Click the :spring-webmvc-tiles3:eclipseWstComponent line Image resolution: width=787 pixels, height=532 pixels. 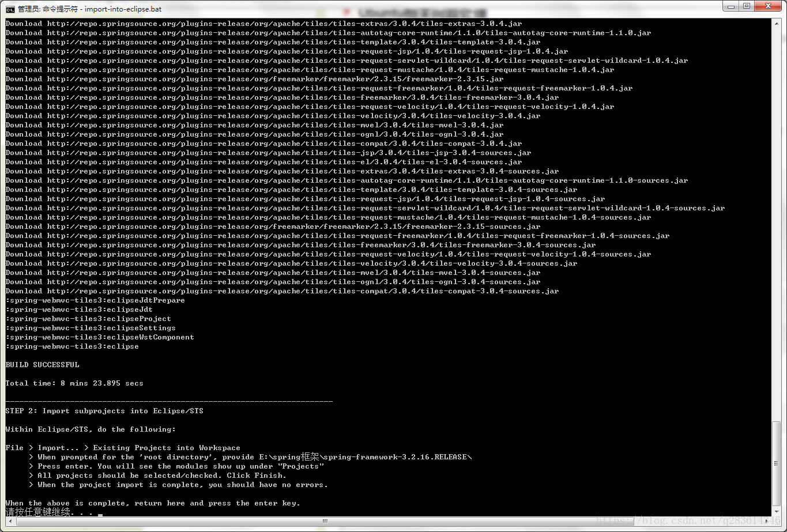pos(100,337)
